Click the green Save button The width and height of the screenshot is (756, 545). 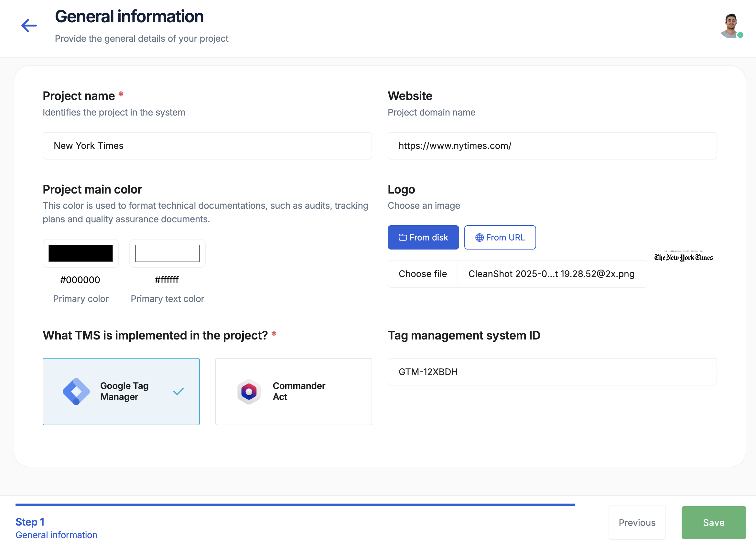tap(713, 522)
